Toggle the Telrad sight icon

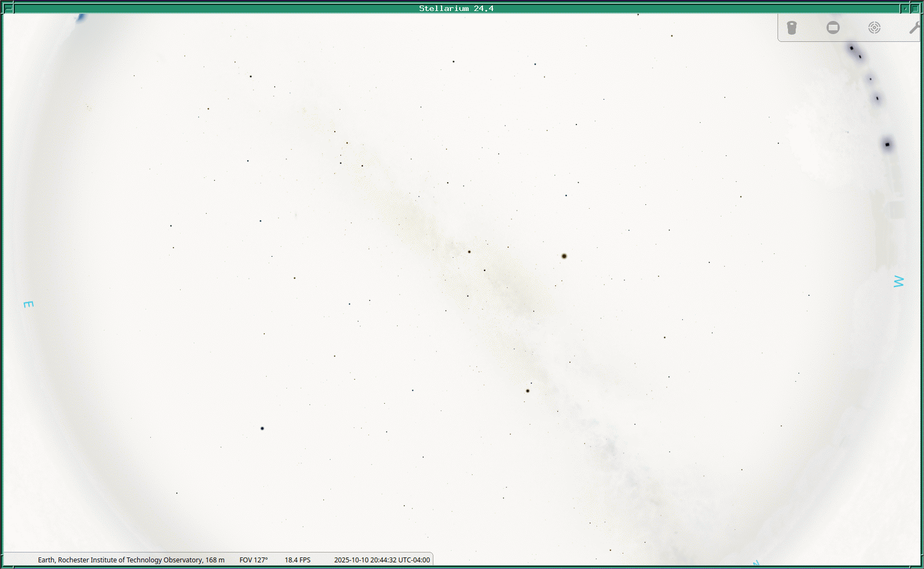(874, 28)
